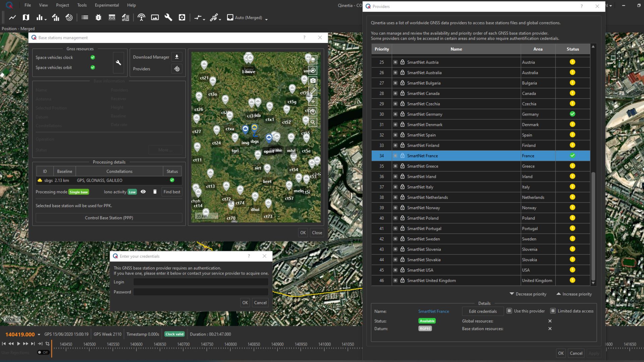This screenshot has height=362, width=644.
Task: Open the File menu
Action: point(28,5)
